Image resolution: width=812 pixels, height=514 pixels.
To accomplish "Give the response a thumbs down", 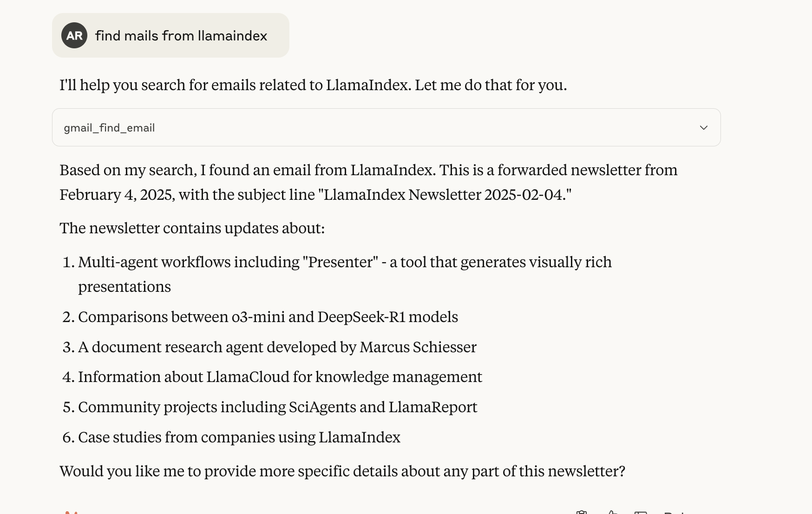I will pos(641,512).
